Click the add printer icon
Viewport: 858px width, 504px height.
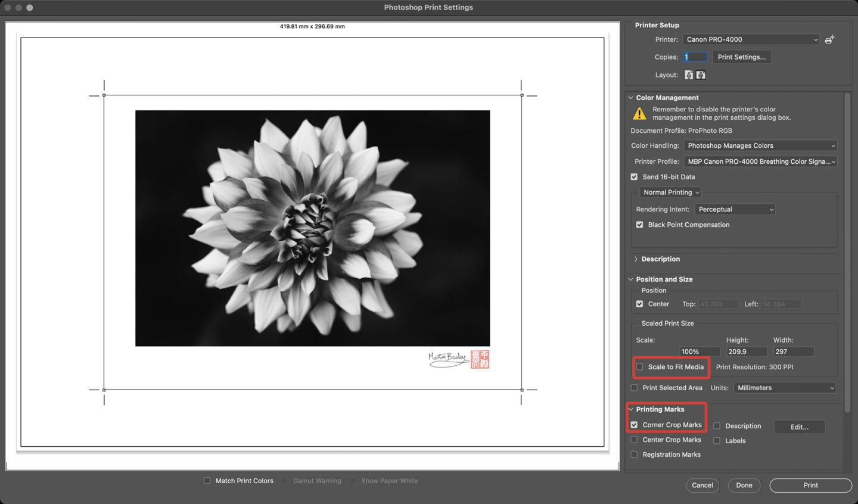829,39
